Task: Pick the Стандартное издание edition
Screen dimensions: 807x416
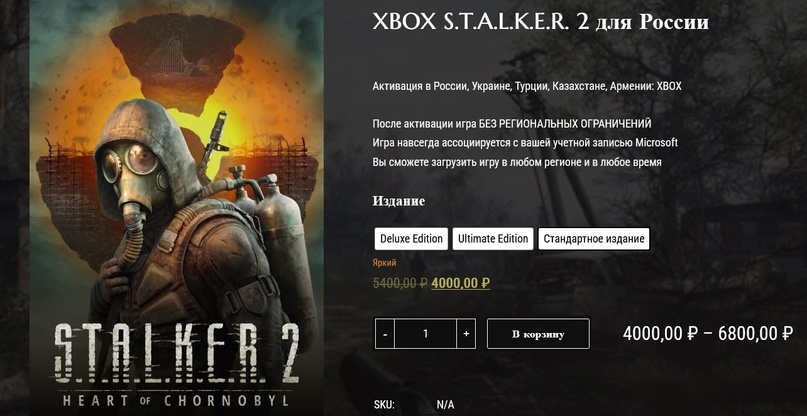Action: point(594,239)
